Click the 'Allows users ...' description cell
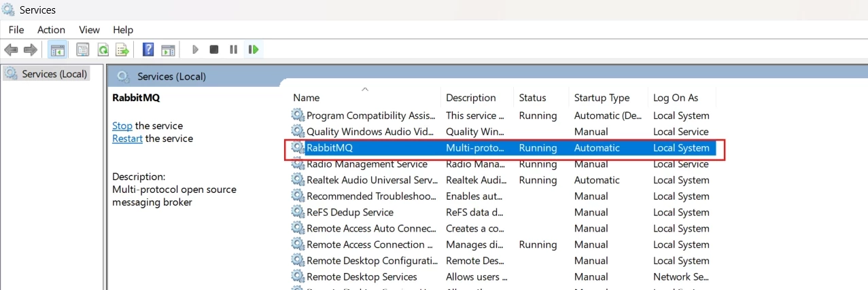 pyautogui.click(x=476, y=276)
